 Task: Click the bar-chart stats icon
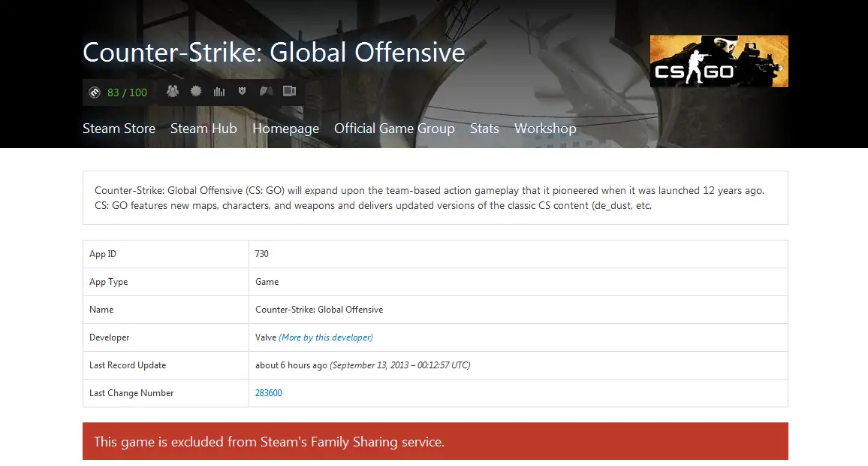pyautogui.click(x=219, y=92)
